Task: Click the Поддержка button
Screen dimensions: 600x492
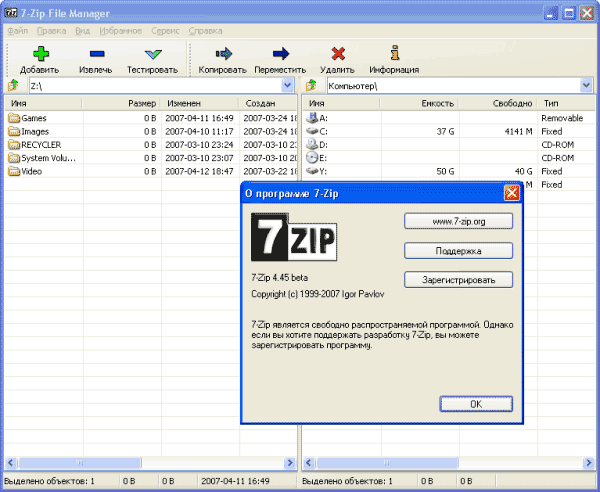Action: pos(458,251)
